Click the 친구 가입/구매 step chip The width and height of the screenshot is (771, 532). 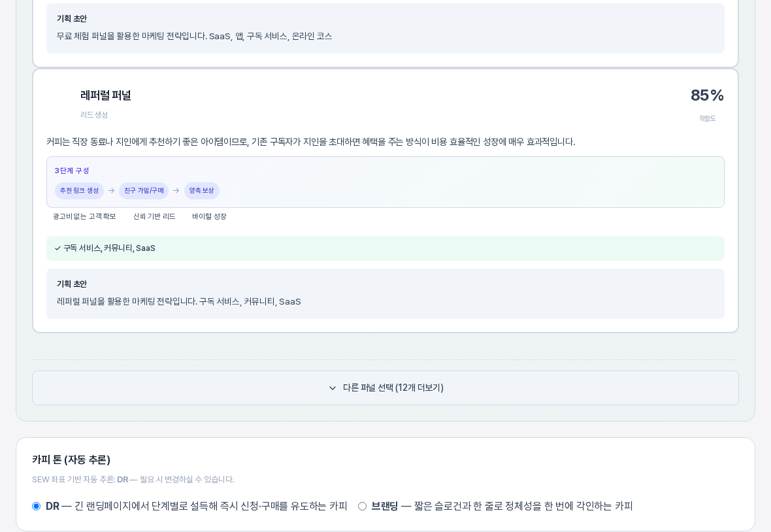(x=144, y=191)
